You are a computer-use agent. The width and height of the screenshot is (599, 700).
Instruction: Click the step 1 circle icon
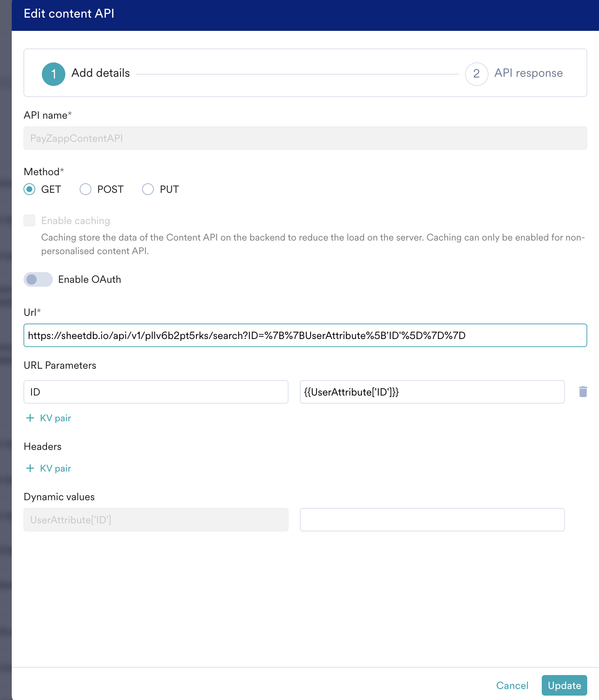[54, 74]
